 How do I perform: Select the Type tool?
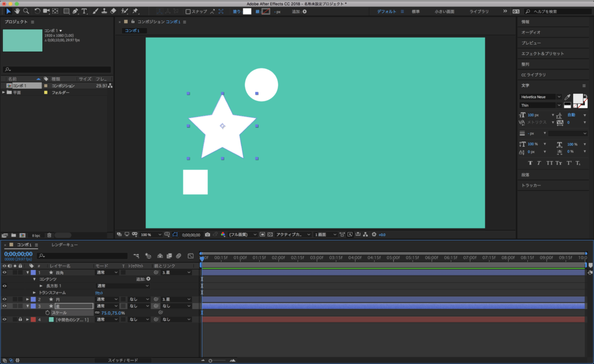85,11
